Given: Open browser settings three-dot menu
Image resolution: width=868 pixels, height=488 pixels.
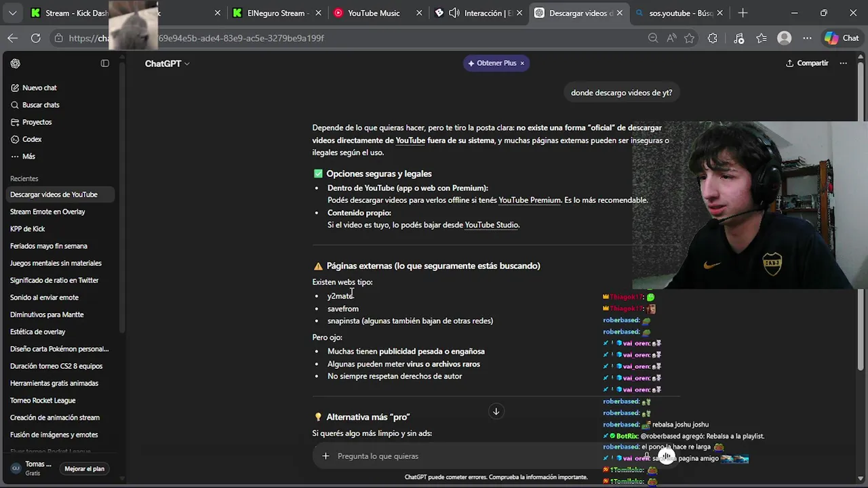Looking at the screenshot, I should point(807,38).
